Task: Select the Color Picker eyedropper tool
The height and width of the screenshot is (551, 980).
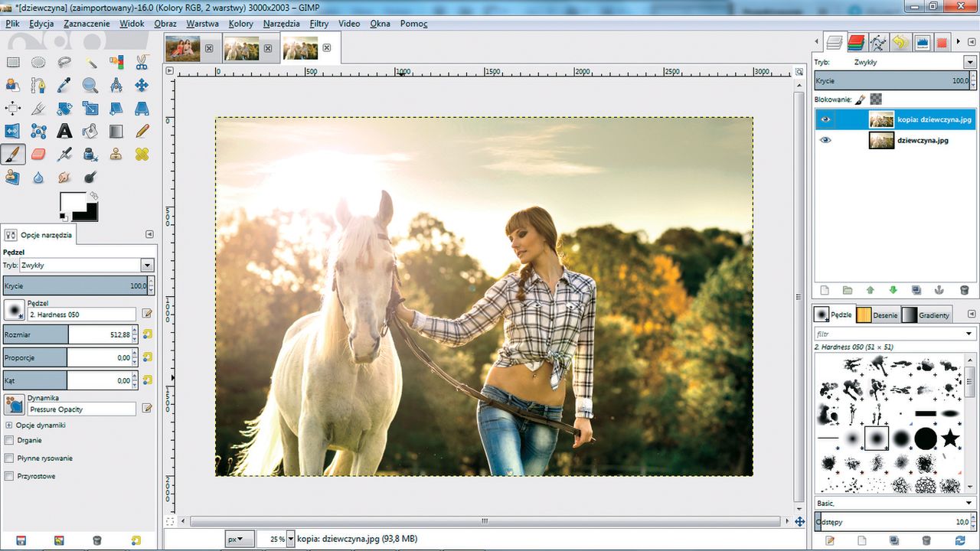Action: click(64, 86)
